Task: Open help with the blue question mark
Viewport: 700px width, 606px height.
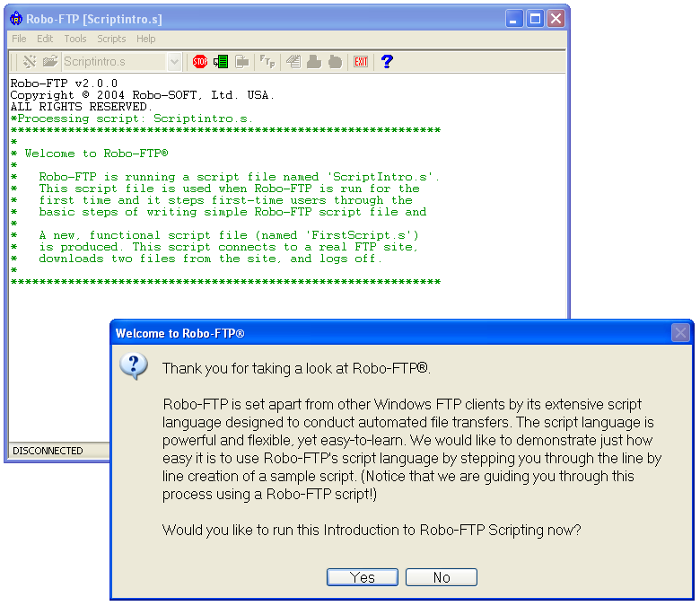Action: 387,62
